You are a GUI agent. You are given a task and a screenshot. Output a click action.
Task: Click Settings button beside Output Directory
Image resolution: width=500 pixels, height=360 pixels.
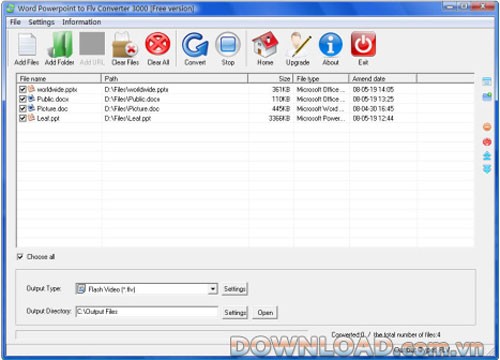coord(235,312)
